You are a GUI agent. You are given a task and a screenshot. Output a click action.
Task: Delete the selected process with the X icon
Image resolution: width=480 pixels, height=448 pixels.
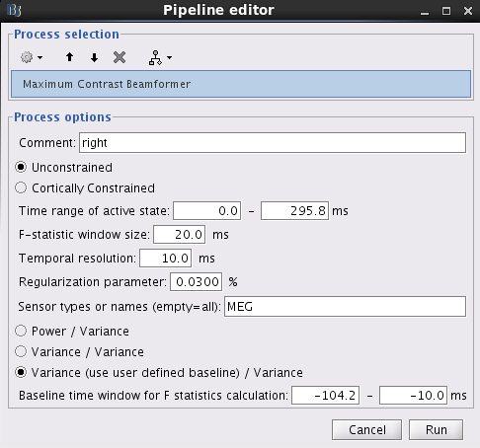coord(120,57)
